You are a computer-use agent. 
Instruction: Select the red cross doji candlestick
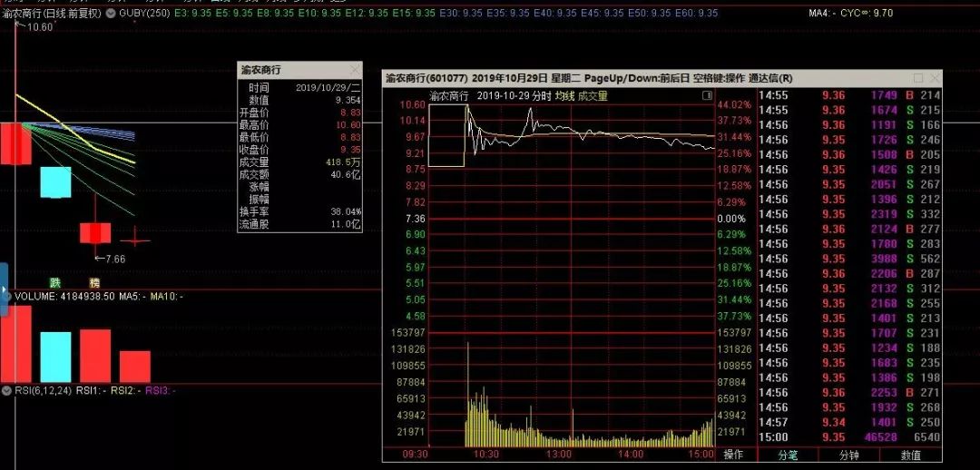pyautogui.click(x=135, y=240)
